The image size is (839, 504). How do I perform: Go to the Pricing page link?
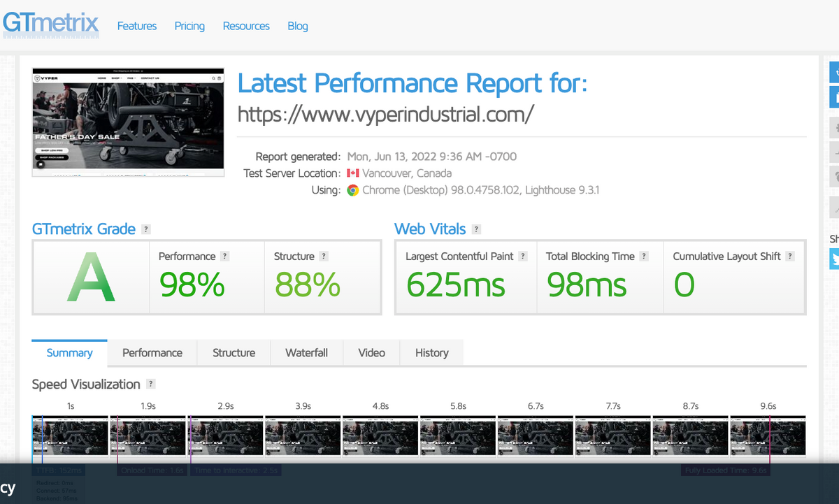(189, 26)
